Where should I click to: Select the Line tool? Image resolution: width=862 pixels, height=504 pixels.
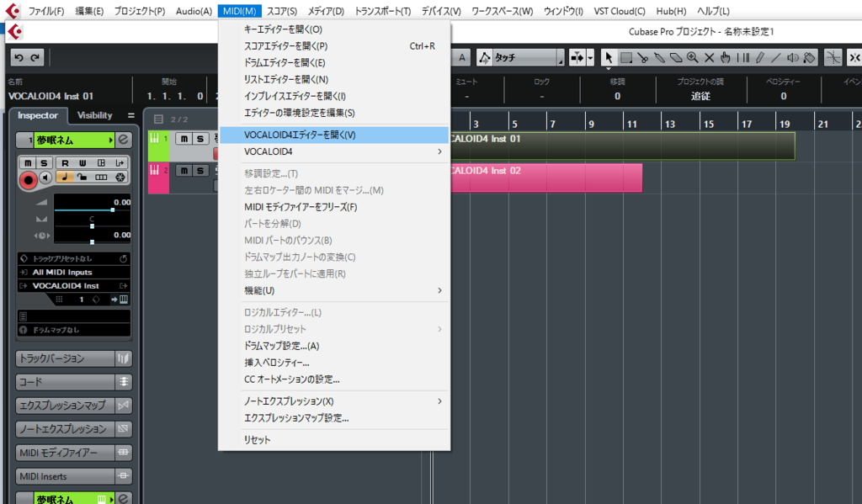[775, 57]
